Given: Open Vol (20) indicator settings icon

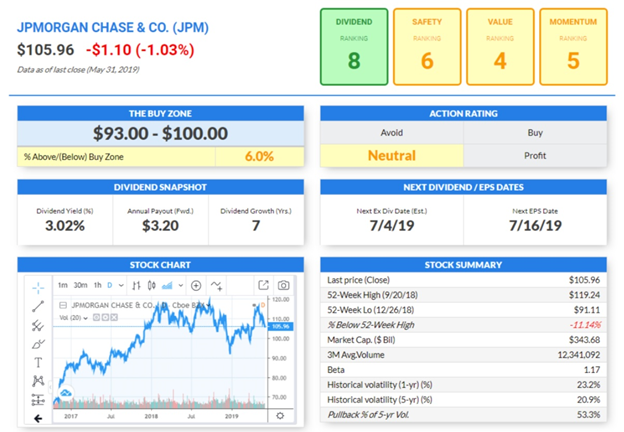Looking at the screenshot, I should click(x=105, y=317).
